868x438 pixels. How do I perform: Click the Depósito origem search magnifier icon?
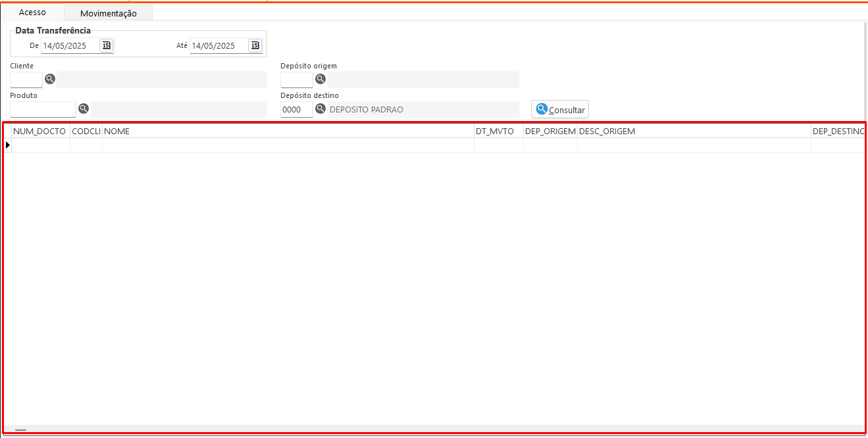tap(320, 80)
